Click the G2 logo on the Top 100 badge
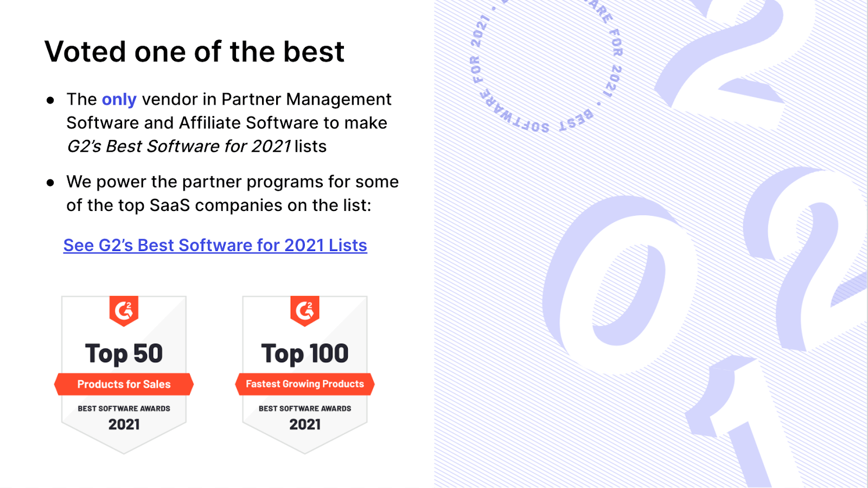 click(305, 311)
